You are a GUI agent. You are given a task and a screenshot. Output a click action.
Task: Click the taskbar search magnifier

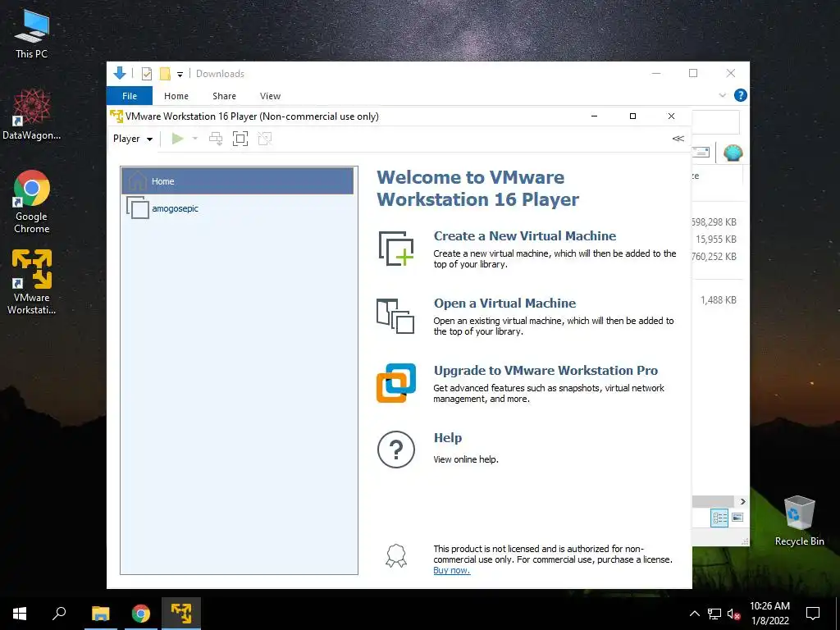click(59, 614)
